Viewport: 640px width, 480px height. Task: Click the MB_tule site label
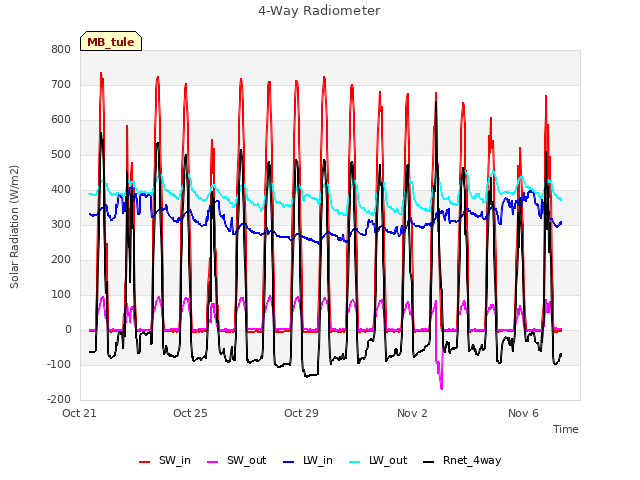pyautogui.click(x=111, y=41)
